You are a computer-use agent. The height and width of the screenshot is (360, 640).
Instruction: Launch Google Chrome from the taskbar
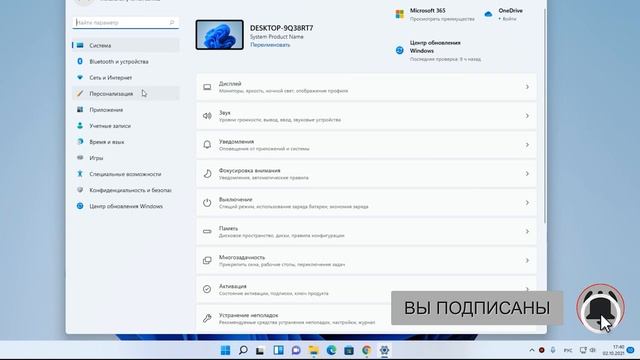(x=367, y=350)
